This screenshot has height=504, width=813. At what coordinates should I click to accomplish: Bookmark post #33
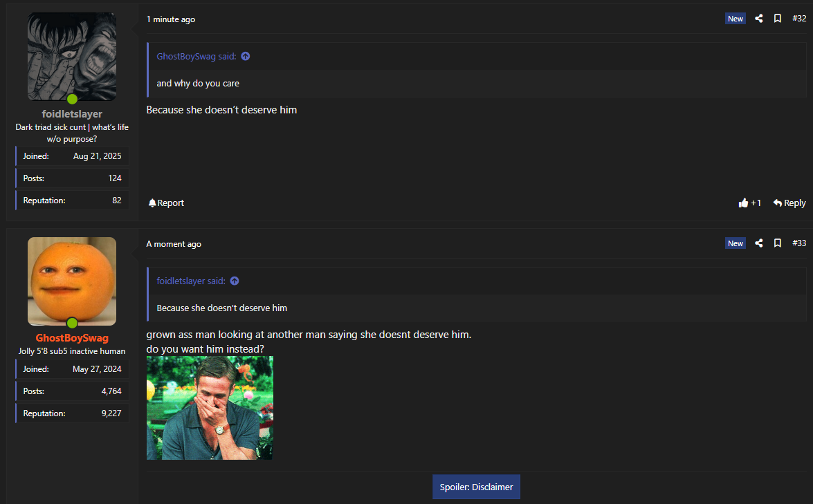(777, 243)
